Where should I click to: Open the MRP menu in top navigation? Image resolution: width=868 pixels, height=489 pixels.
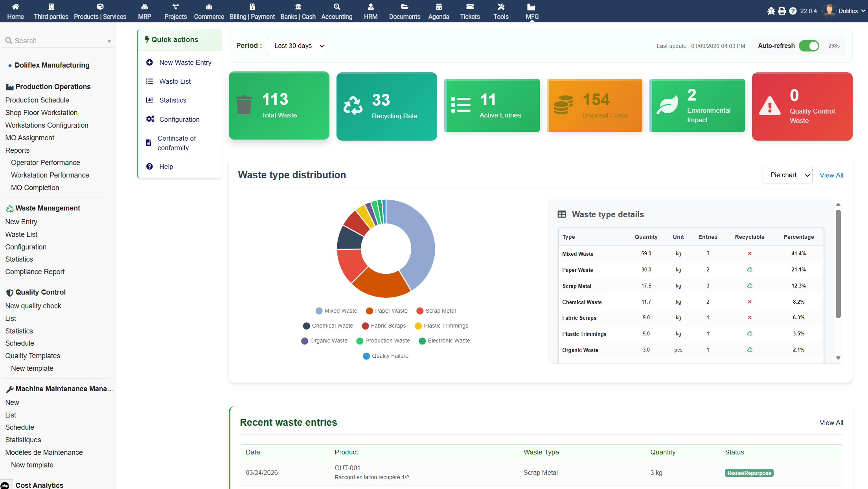click(144, 11)
